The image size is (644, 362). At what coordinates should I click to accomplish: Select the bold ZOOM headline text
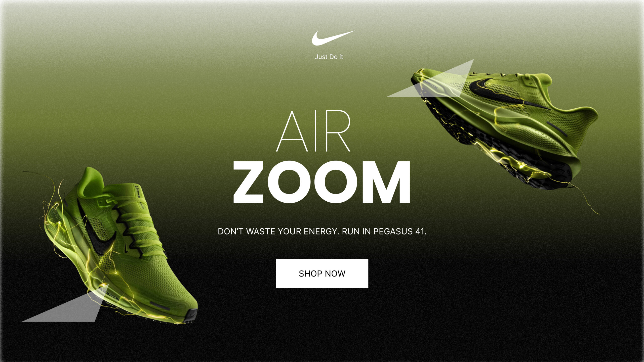322,182
